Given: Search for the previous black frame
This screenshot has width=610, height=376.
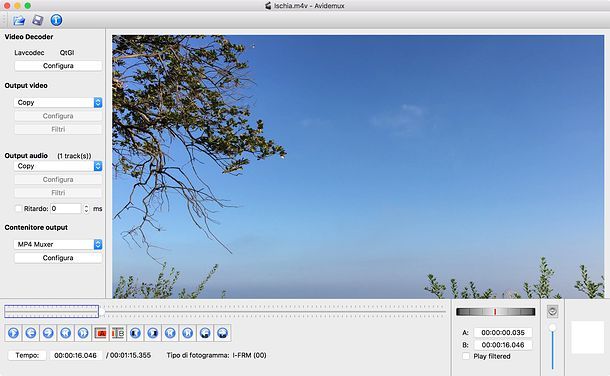Looking at the screenshot, I should [x=135, y=333].
